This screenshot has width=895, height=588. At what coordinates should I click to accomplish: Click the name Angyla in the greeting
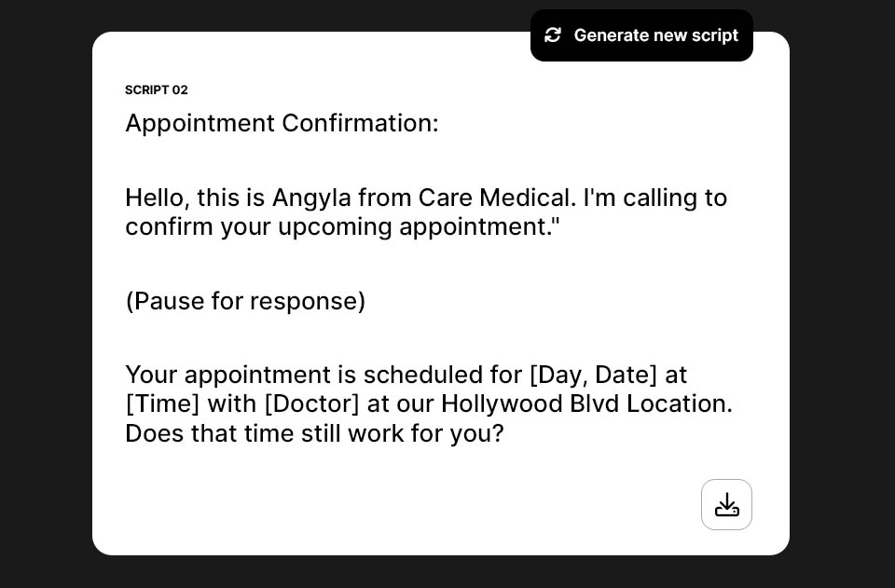coord(311,198)
